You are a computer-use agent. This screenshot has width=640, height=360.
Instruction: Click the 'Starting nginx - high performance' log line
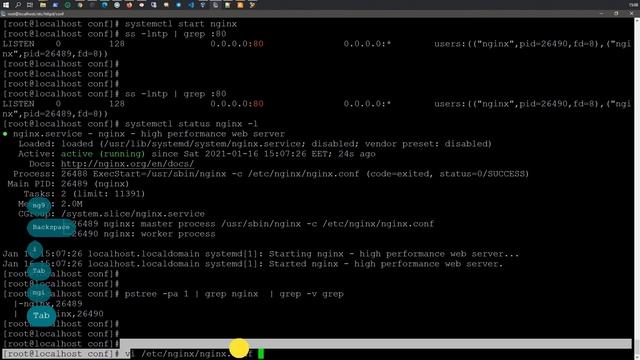(x=260, y=254)
